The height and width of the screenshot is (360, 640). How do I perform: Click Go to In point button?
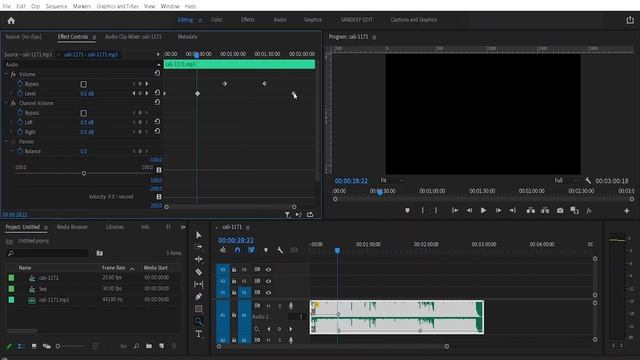[455, 211]
